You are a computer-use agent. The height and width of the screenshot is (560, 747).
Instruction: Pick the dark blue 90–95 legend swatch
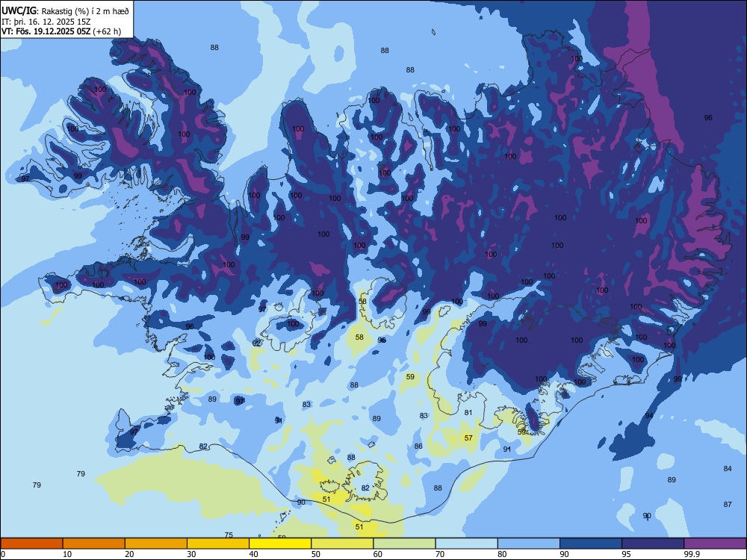[x=591, y=544]
